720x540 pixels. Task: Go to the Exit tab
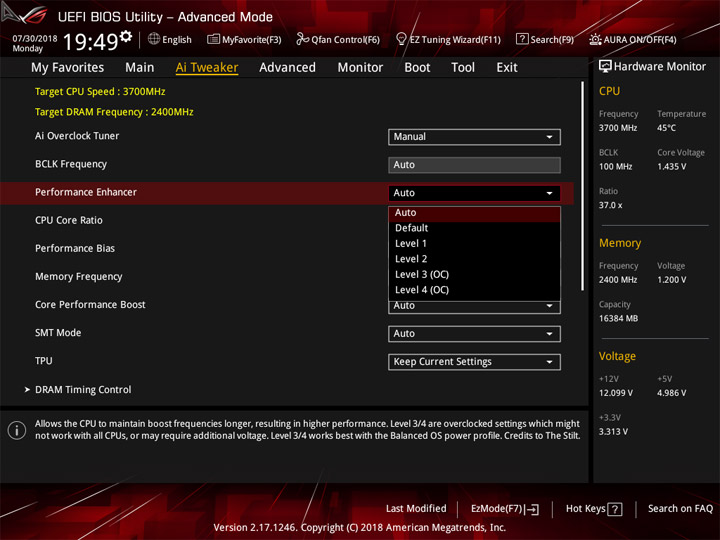(507, 68)
